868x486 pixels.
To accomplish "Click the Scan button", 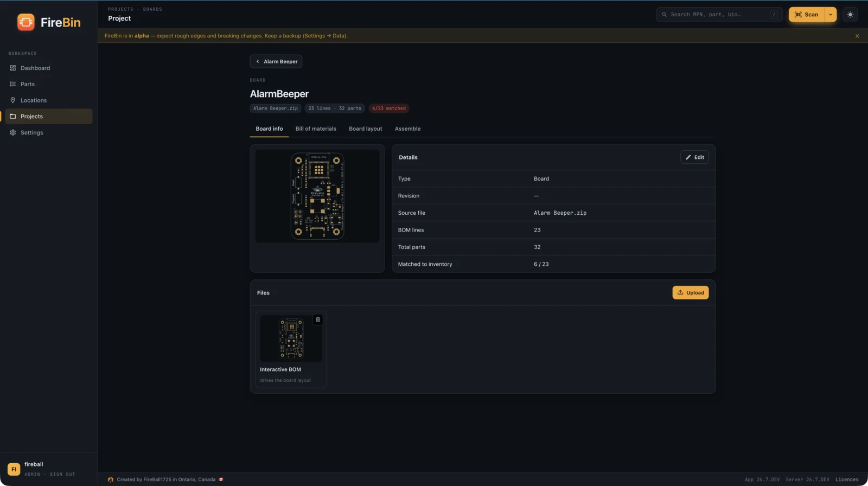I will [806, 15].
